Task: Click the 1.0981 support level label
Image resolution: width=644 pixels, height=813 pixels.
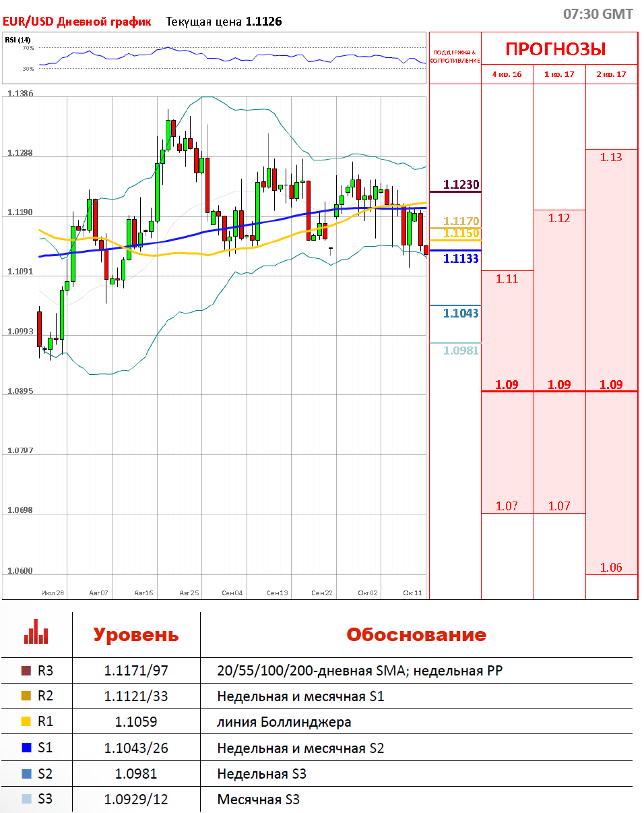Action: [x=461, y=351]
